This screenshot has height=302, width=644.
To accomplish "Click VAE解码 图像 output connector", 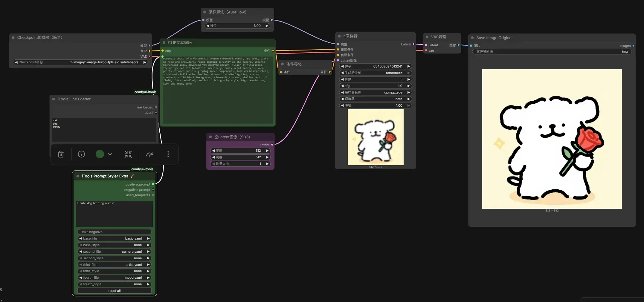I will coord(459,45).
